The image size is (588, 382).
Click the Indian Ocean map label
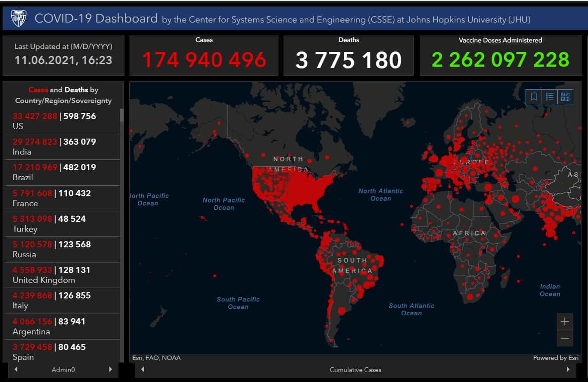(x=550, y=290)
